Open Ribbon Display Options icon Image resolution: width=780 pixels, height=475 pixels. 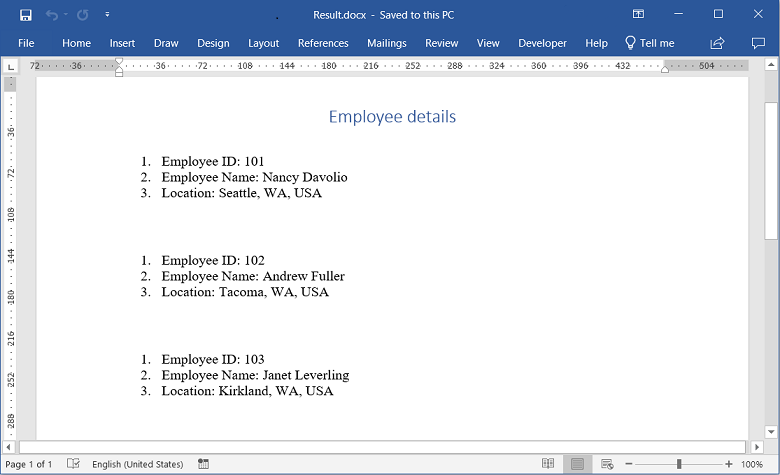click(x=638, y=14)
